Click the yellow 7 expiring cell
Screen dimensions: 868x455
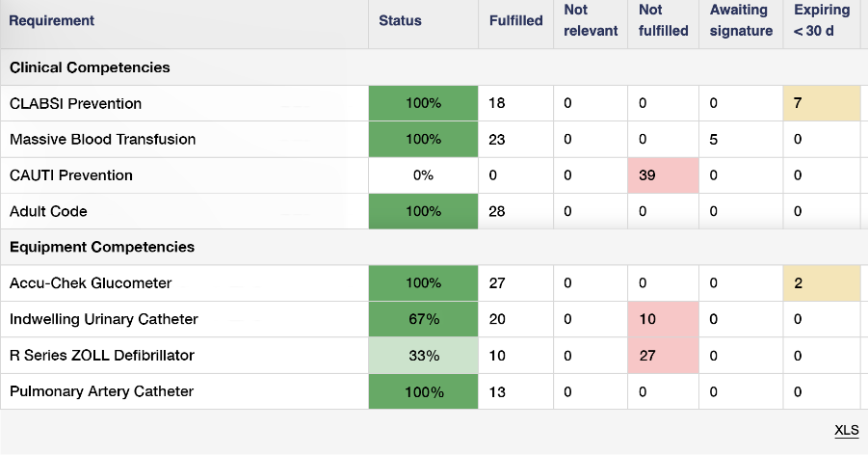tap(822, 103)
